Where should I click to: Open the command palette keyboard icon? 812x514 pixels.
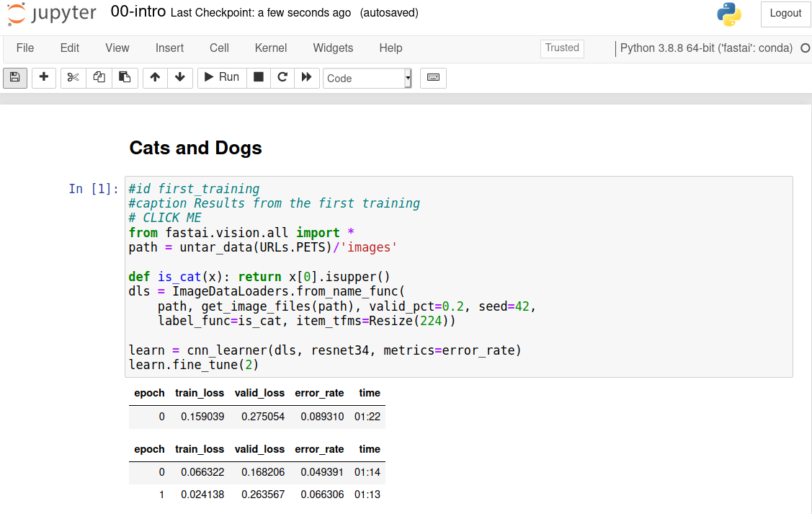pos(433,77)
